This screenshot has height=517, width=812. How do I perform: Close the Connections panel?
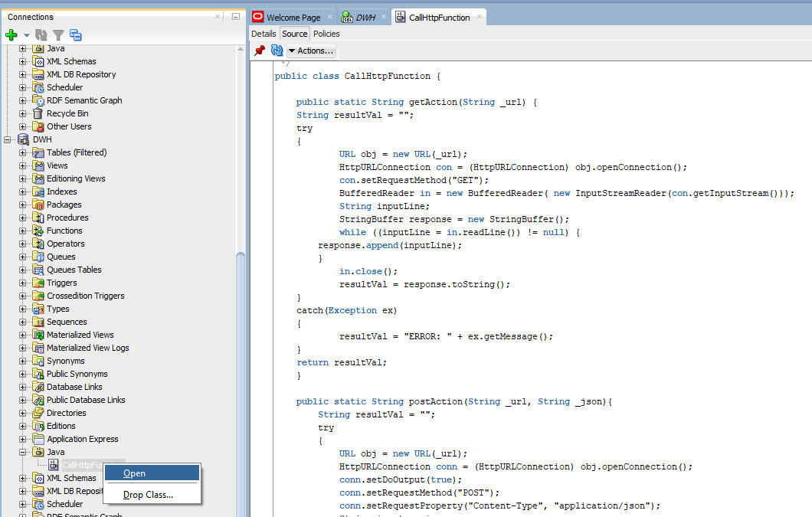218,17
